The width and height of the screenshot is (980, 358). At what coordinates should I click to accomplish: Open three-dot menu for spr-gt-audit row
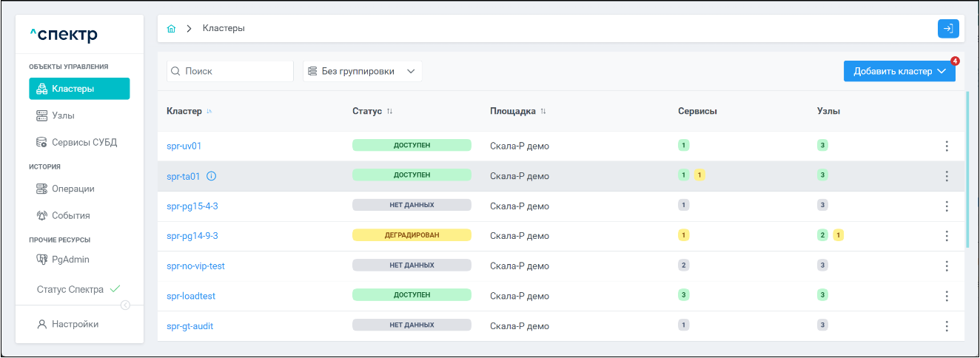pos(946,325)
